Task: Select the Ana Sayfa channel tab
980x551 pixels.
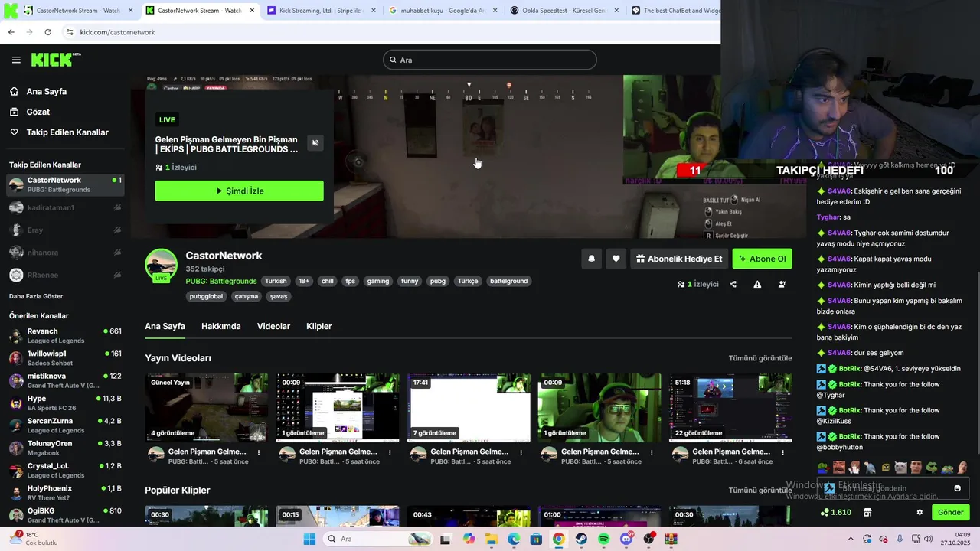Action: coord(165,326)
